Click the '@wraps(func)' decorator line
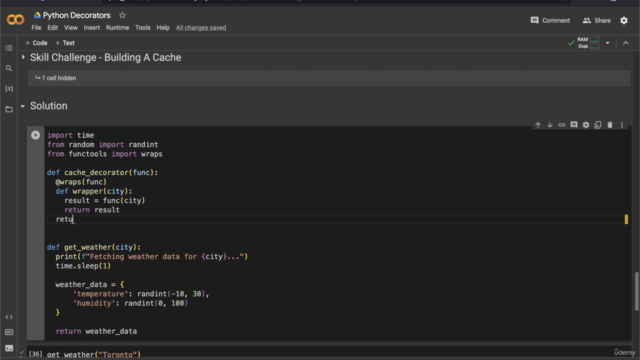640x360 pixels. [x=81, y=182]
